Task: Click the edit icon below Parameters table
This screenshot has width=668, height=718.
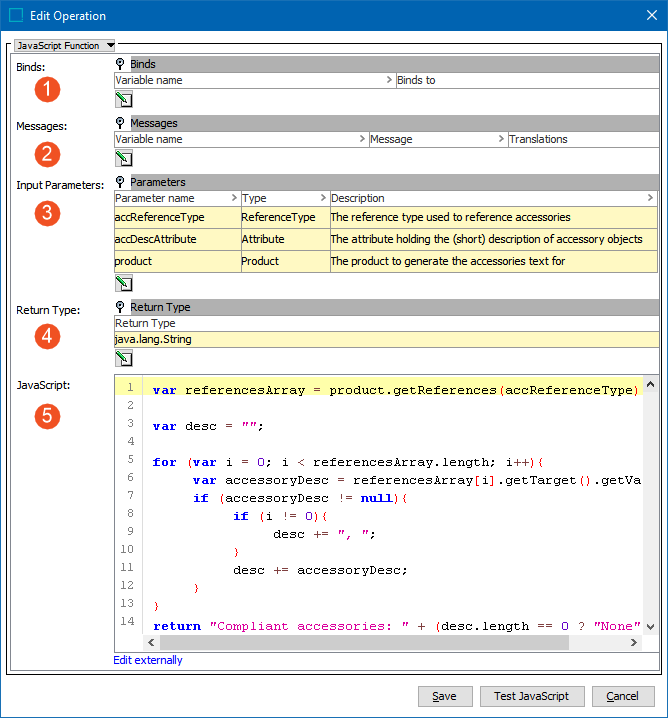Action: click(x=124, y=282)
